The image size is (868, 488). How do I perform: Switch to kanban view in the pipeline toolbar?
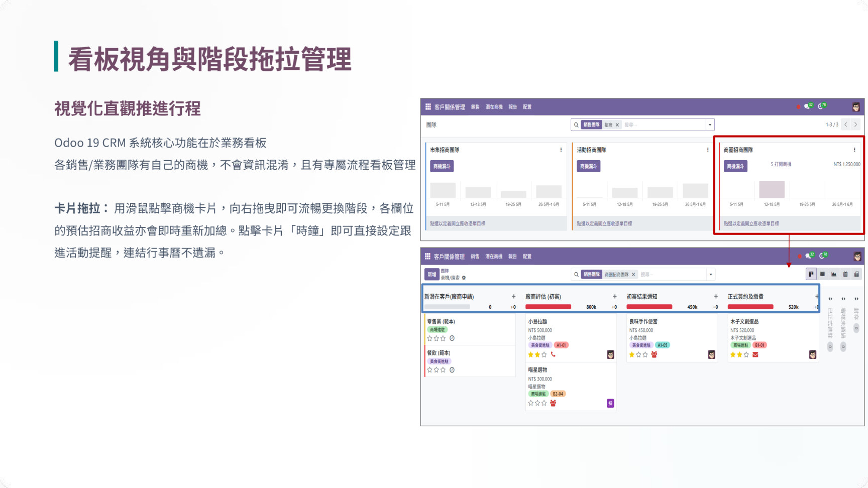pyautogui.click(x=811, y=274)
